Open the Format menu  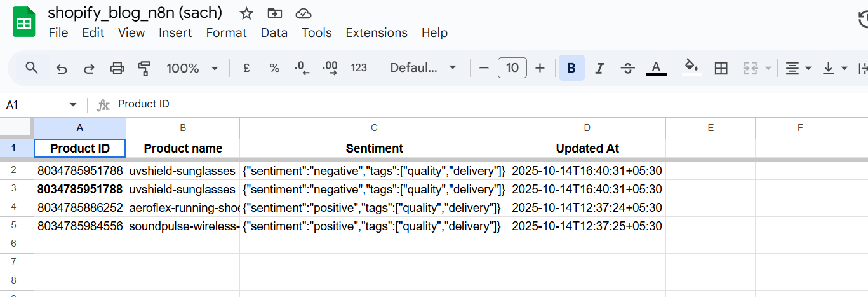point(226,32)
